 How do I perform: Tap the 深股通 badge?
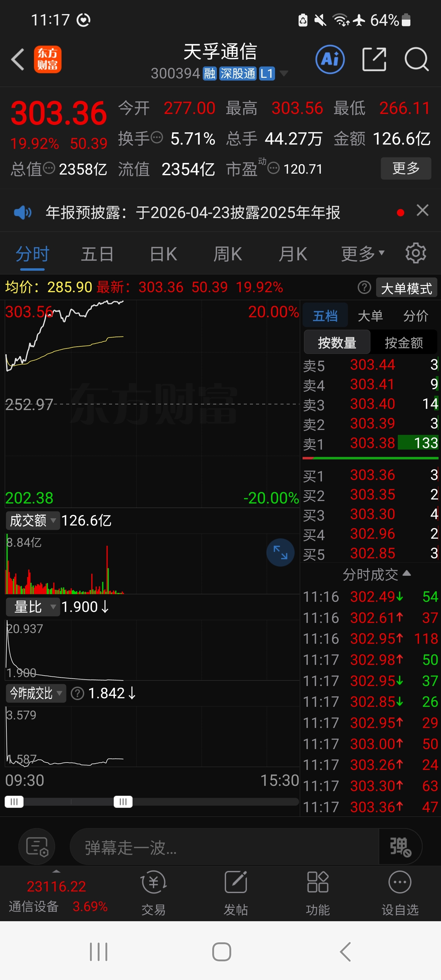click(x=238, y=73)
